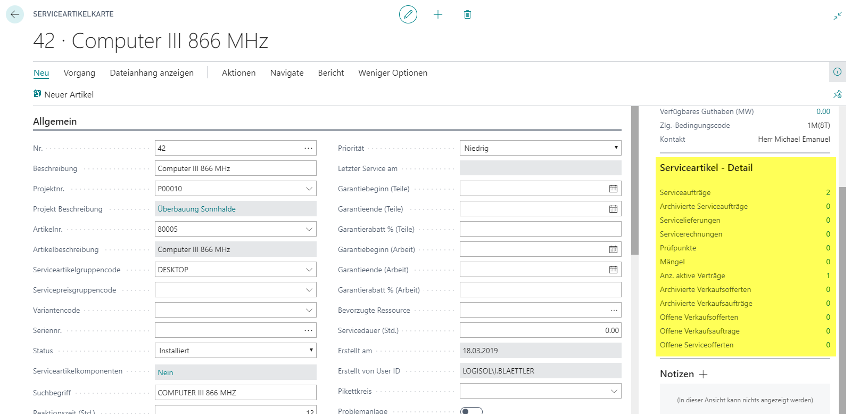Image resolution: width=868 pixels, height=414 pixels.
Task: Open calendar for Garantiebeginn (Teile)
Action: click(613, 189)
